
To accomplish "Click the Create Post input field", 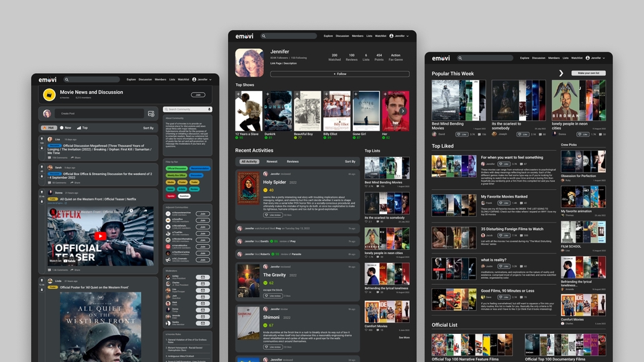I will click(x=99, y=113).
